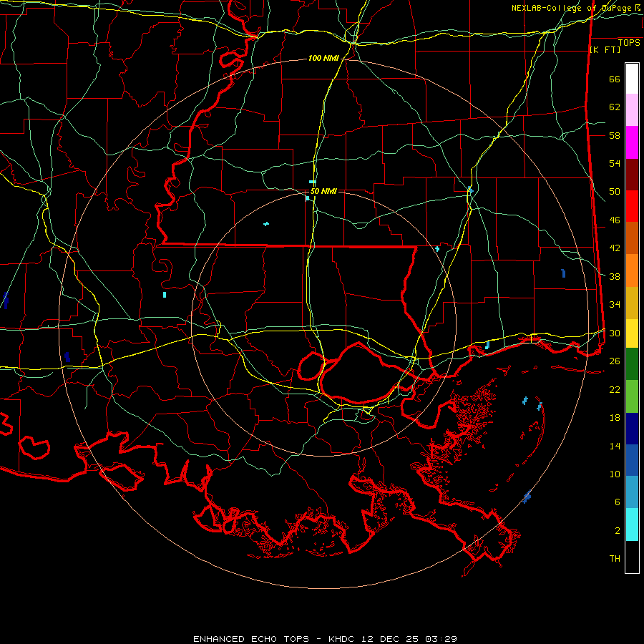Click the 14 value on the legend

tap(615, 446)
